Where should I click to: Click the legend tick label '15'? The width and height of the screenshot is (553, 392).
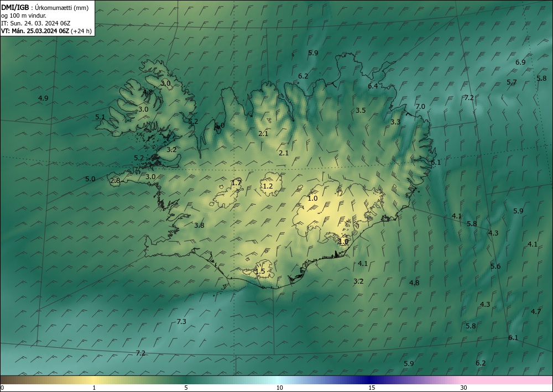click(372, 388)
